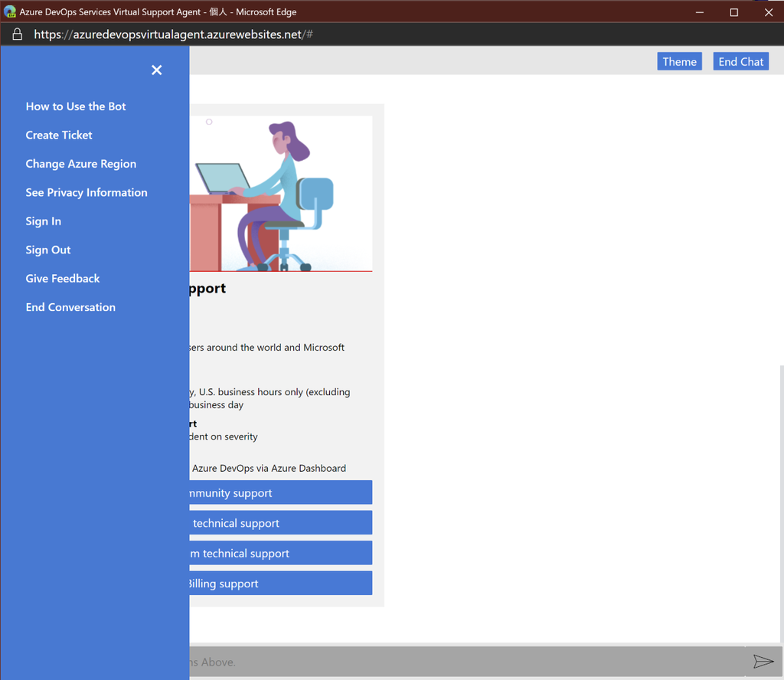Screen dimensions: 784x680
Task: Select Sign Out from the menu
Action: (x=48, y=250)
